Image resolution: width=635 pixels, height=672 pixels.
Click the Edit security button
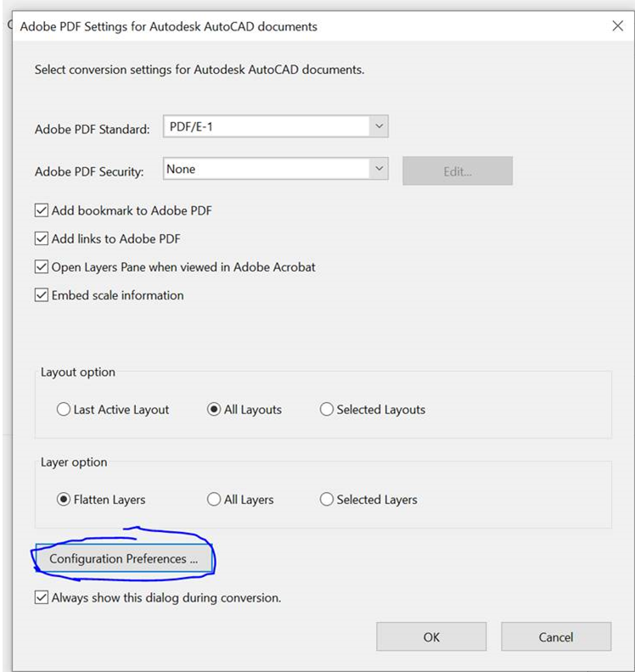coord(457,171)
